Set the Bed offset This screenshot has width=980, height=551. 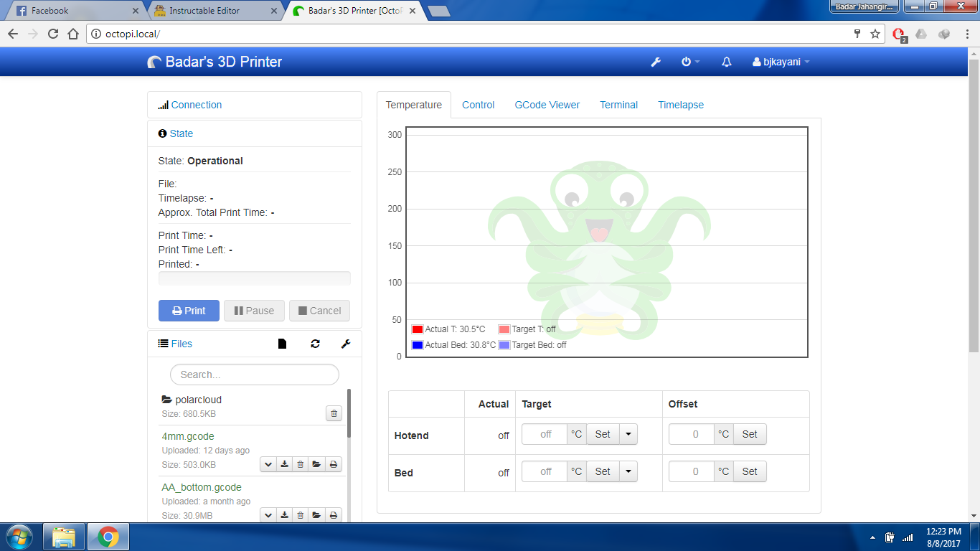pos(750,471)
